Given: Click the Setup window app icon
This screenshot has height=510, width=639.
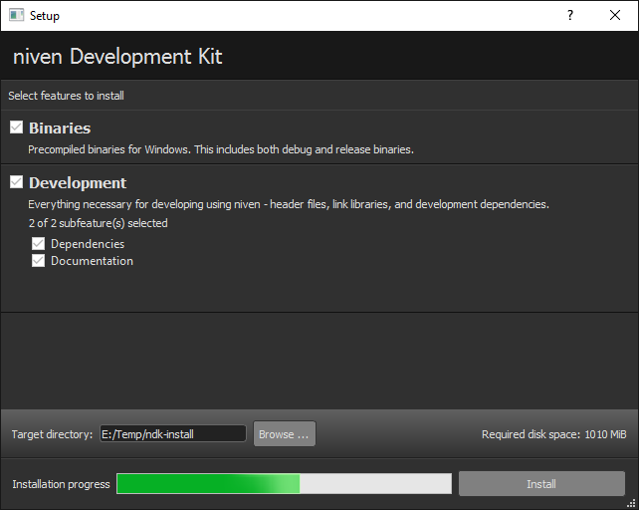Looking at the screenshot, I should 16,15.
